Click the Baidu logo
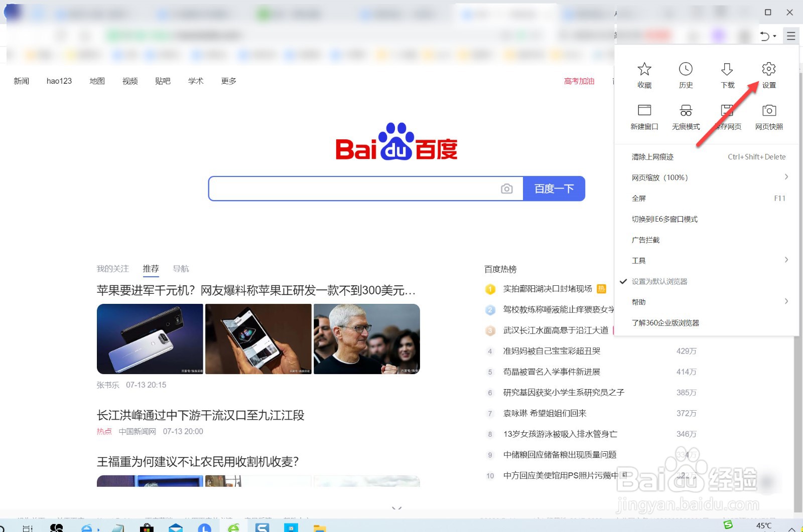Screen dimensions: 803x532 [x=396, y=141]
